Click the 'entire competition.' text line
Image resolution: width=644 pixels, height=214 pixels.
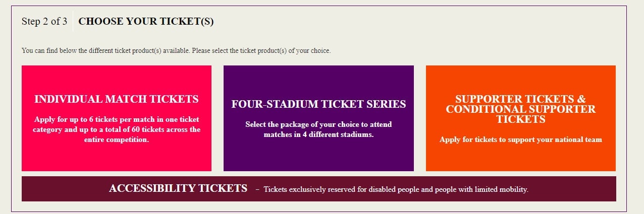(x=117, y=139)
